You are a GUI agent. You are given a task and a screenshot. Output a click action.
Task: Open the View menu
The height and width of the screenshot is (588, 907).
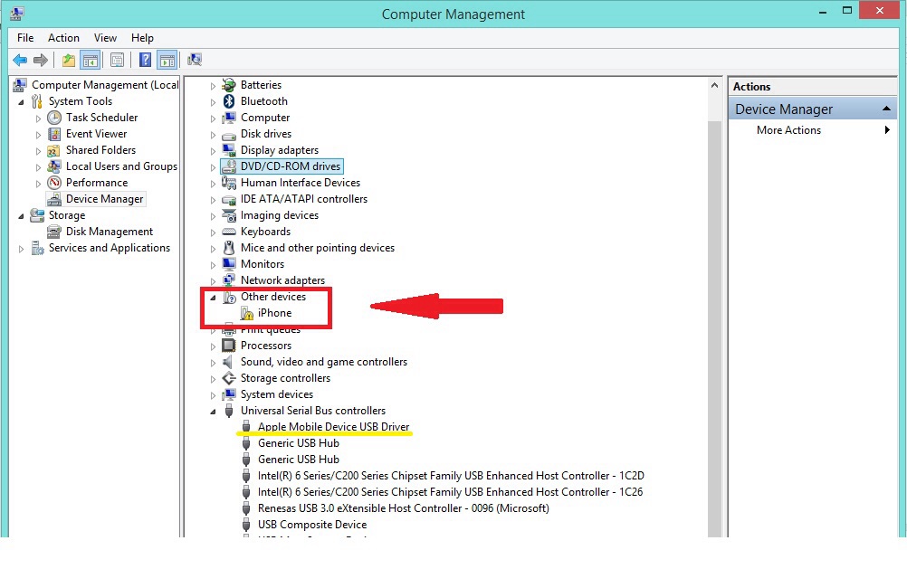[x=105, y=38]
